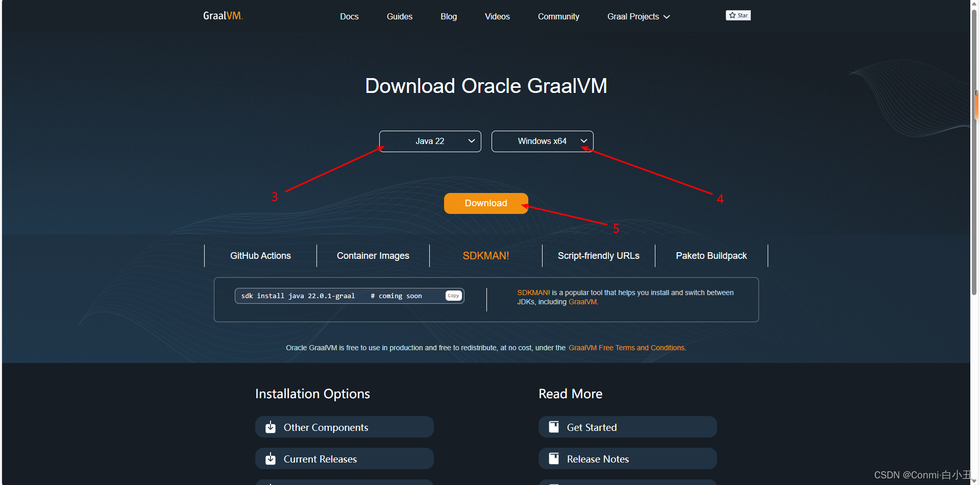Select the Container Images tab

pyautogui.click(x=373, y=255)
